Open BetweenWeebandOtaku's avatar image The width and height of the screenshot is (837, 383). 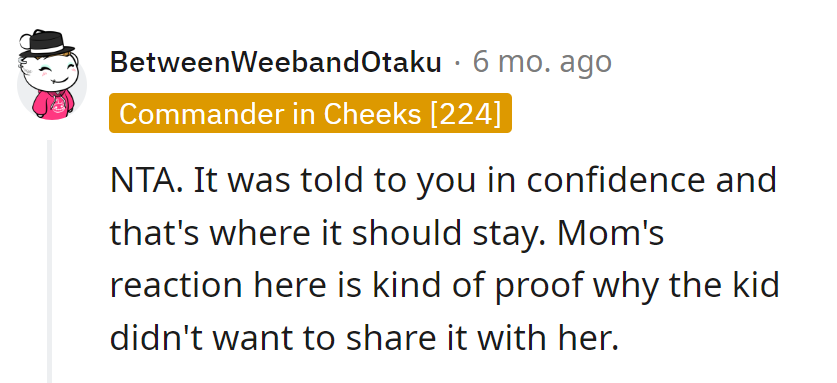[52, 75]
